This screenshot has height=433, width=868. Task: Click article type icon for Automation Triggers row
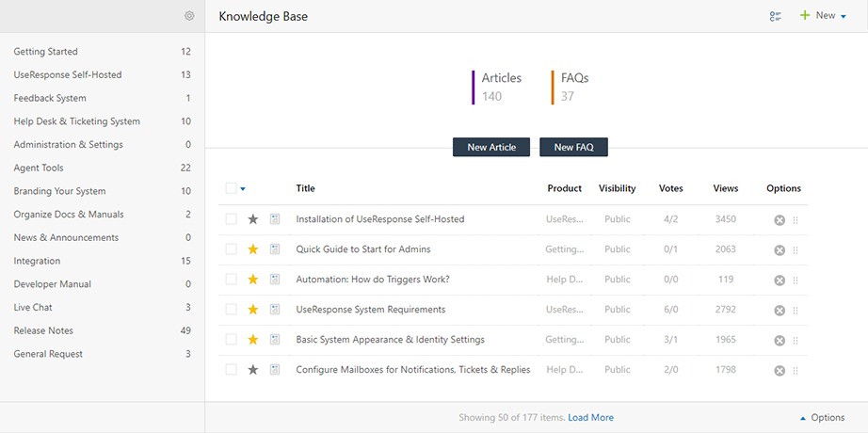click(275, 279)
